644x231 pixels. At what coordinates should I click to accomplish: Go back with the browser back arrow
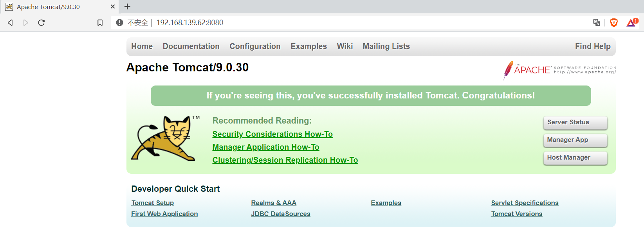point(11,23)
